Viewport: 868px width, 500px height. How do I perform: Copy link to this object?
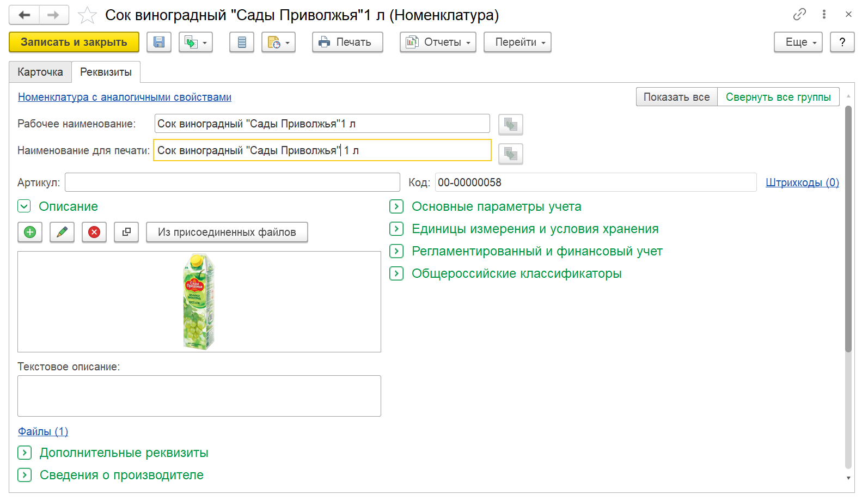(799, 14)
